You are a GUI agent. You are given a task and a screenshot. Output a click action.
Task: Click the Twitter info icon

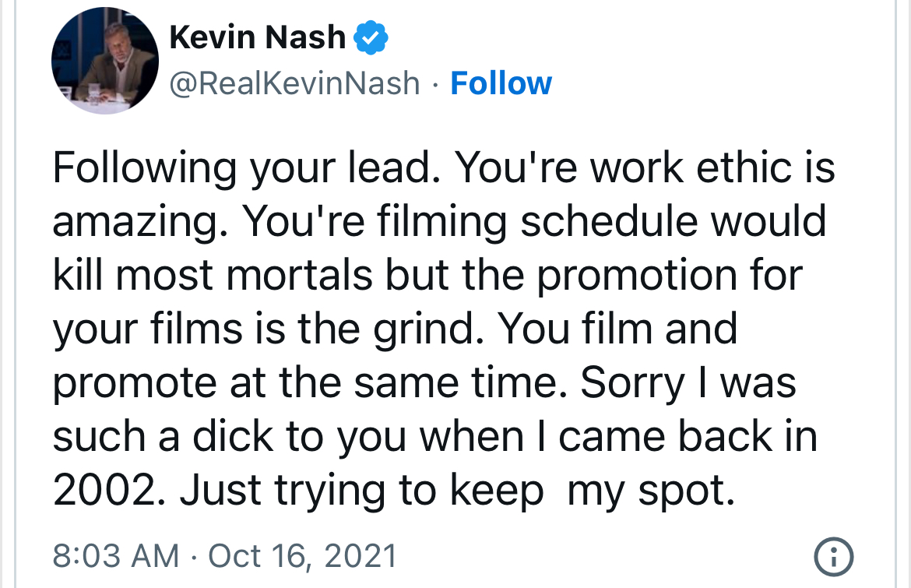[833, 557]
